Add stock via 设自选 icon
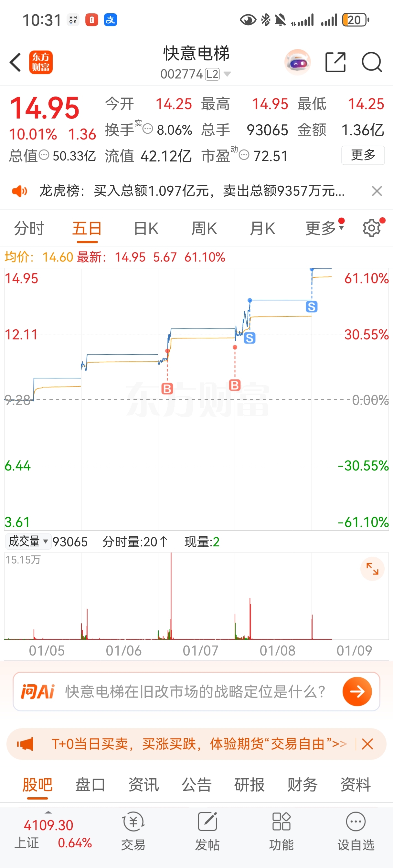 point(356,831)
